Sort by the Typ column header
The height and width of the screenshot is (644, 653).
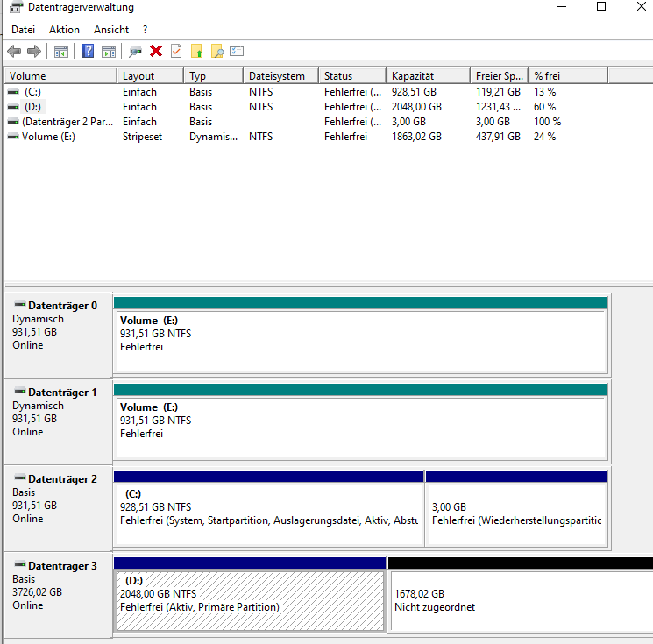tap(213, 76)
